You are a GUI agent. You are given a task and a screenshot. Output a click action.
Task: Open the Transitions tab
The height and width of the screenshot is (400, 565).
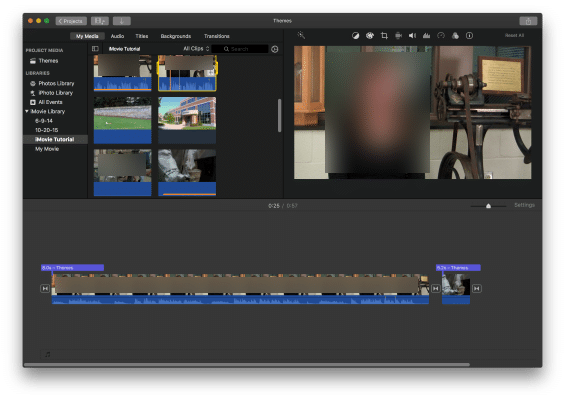point(217,36)
